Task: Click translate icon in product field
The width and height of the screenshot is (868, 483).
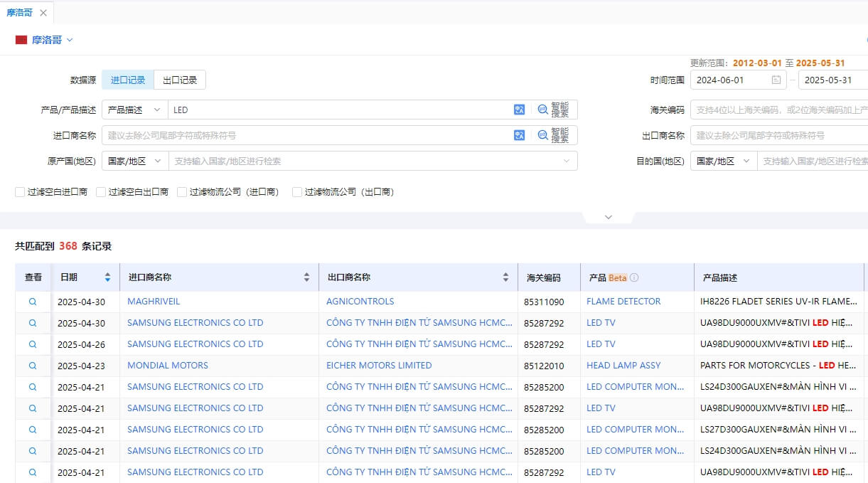Action: 519,110
